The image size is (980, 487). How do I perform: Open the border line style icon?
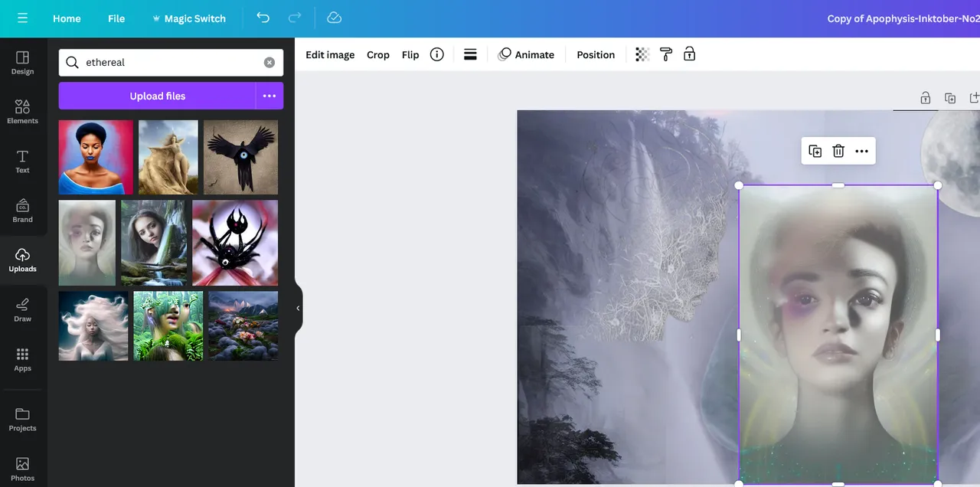470,54
